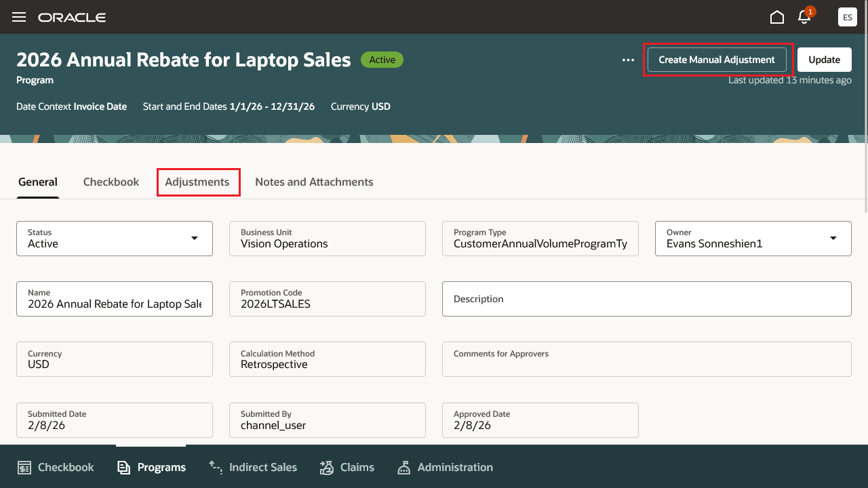Click the '1/1/26 - 12/31/26' date range
Image resolution: width=868 pixels, height=488 pixels.
coord(272,106)
